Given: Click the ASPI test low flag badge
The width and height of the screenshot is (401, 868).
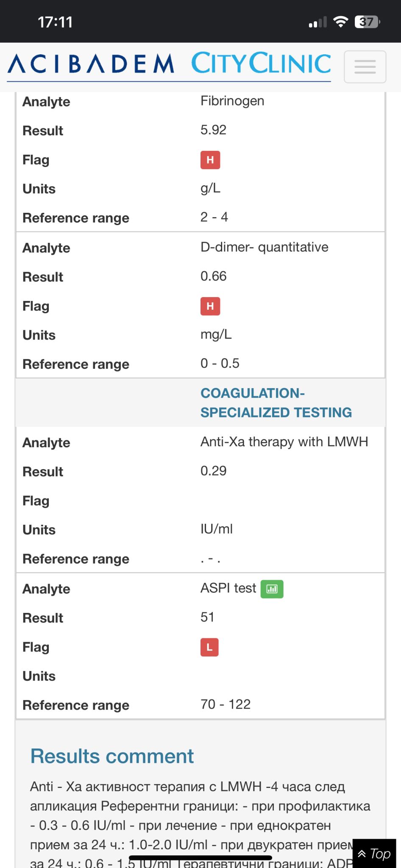Looking at the screenshot, I should (209, 647).
